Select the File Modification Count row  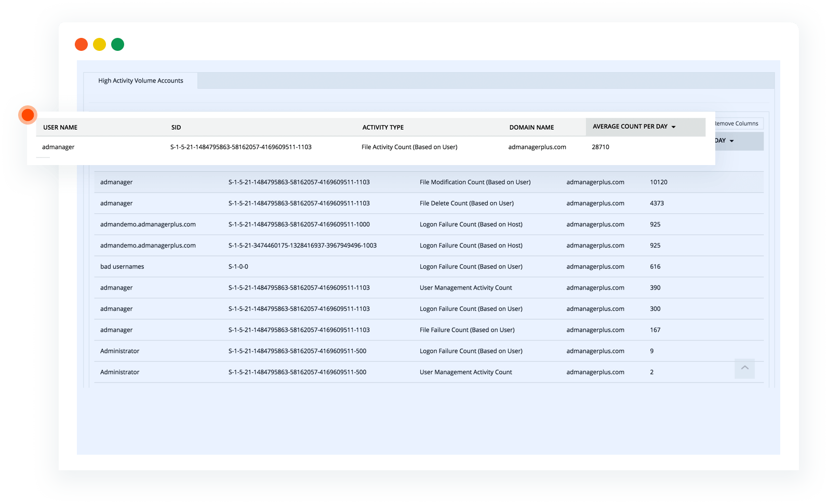point(475,182)
